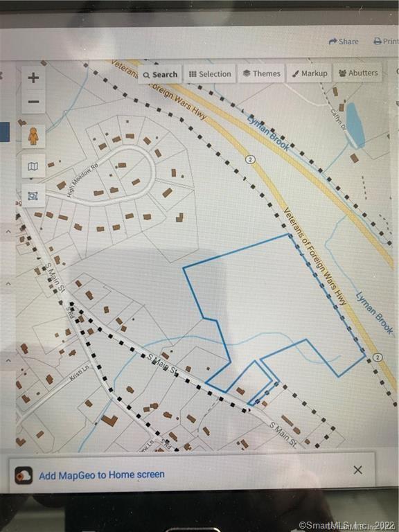
Task: Click the lower right Lyman Brook label
Action: [x=375, y=312]
